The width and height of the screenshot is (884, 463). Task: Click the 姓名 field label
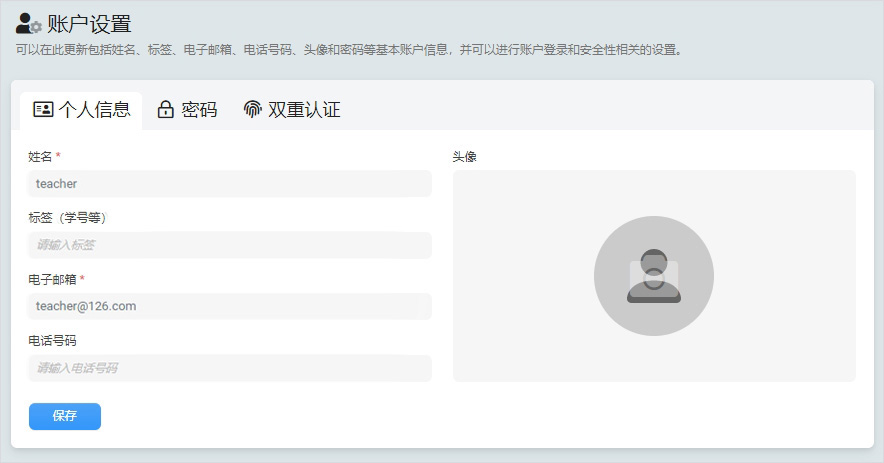pos(40,157)
